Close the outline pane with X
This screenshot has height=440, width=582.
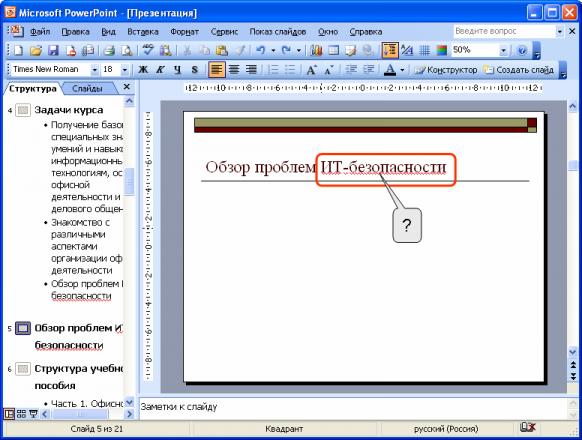tap(127, 87)
